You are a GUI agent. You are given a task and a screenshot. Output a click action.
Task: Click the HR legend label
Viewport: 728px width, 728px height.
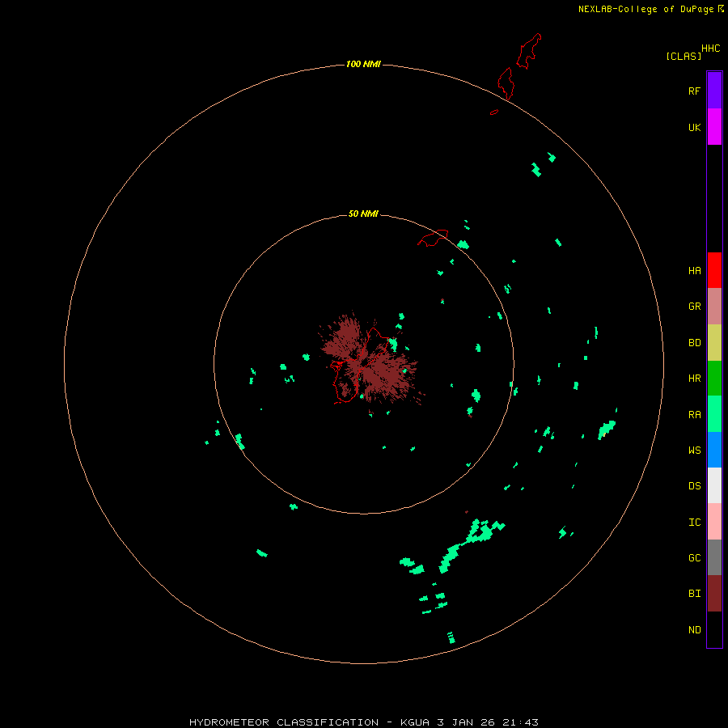[694, 379]
